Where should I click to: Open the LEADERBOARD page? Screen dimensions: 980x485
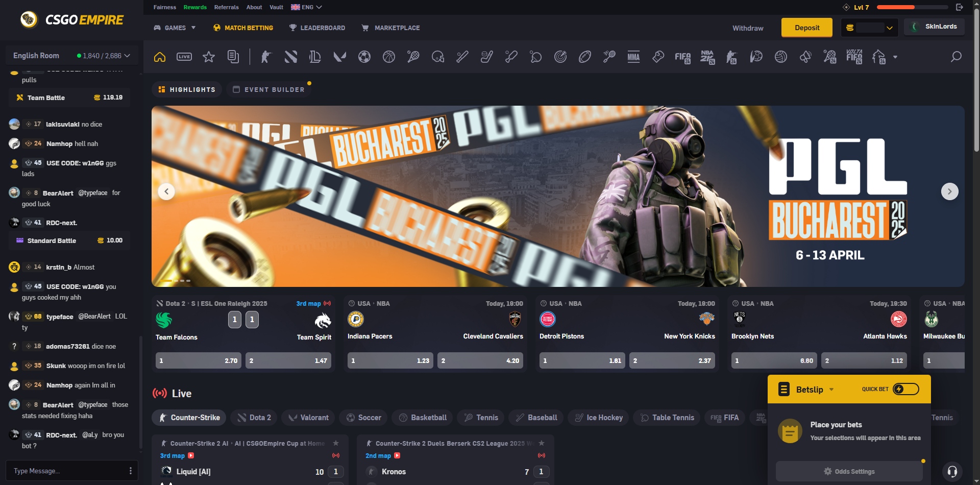(x=317, y=28)
